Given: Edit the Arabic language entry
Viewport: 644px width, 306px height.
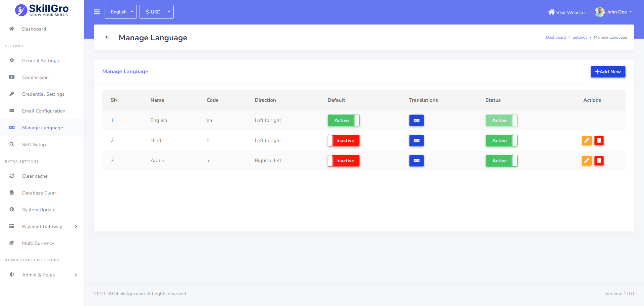Looking at the screenshot, I should 587,161.
